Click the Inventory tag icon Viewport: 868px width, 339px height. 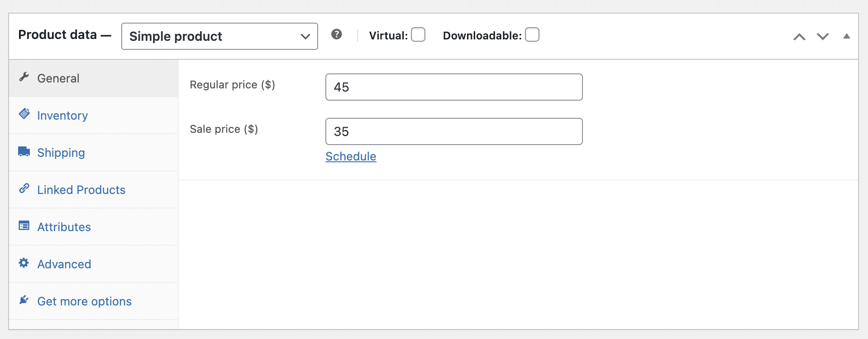click(x=24, y=114)
